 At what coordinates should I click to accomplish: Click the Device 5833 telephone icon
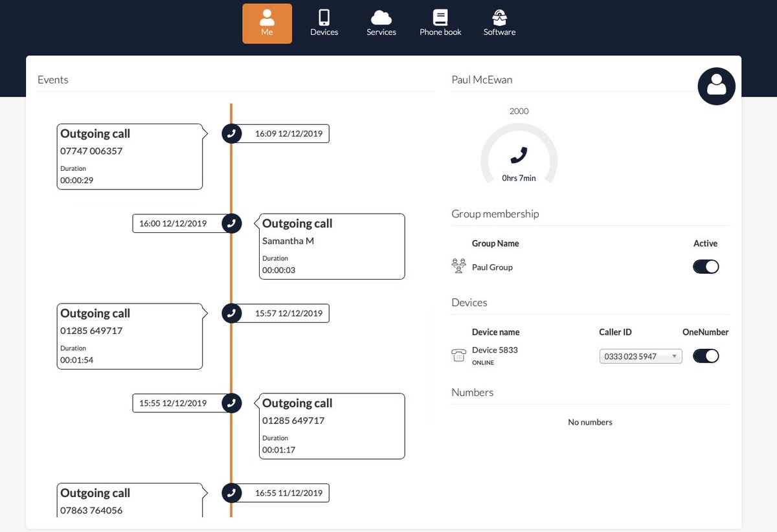pos(458,355)
